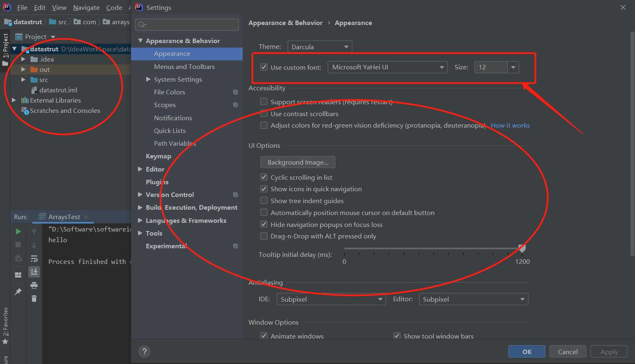The image size is (635, 364).
Task: Open Editor antialiasing Subpixel dropdown
Action: pos(473,299)
